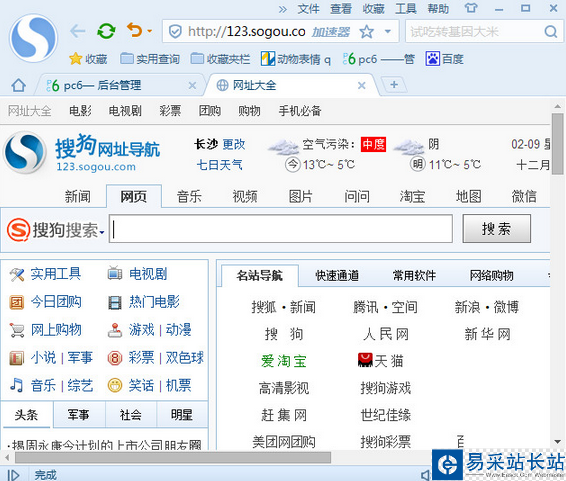Click the Sogou search text field
The image size is (566, 481).
(281, 229)
